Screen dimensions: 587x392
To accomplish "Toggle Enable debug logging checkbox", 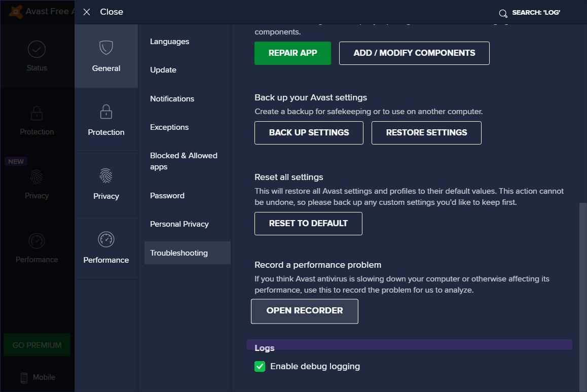I will 260,366.
